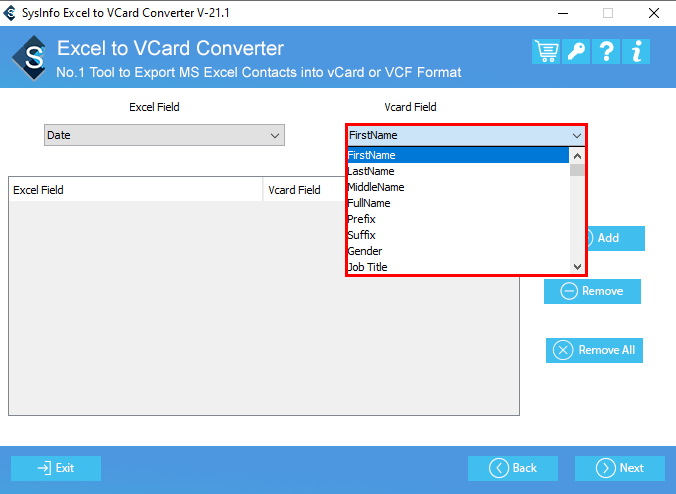Select FirstName in the dropdown list
Viewport: 676px width, 494px height.
coord(458,155)
